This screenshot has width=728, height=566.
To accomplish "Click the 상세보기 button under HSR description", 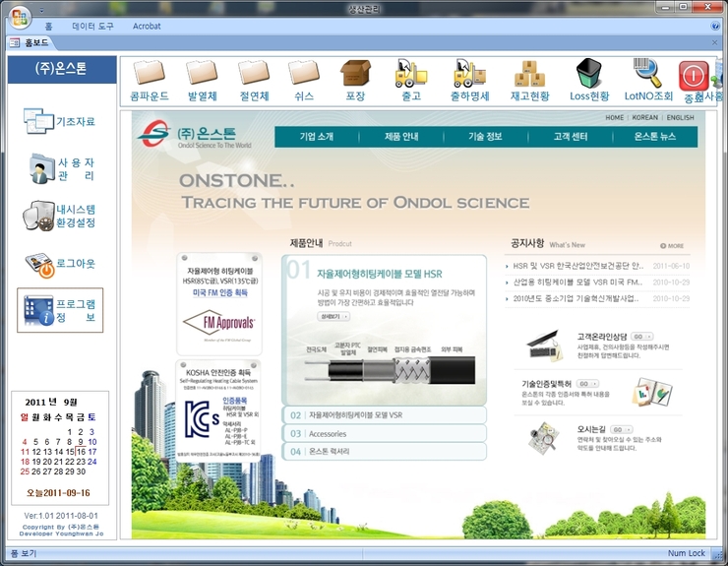I will click(334, 316).
